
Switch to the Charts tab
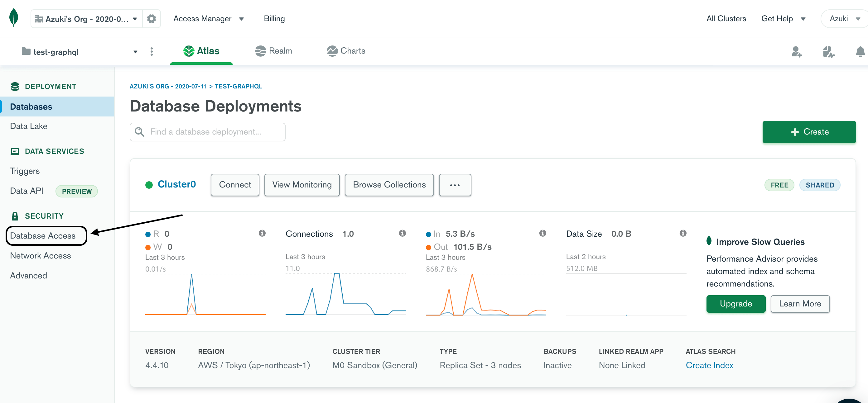(346, 51)
